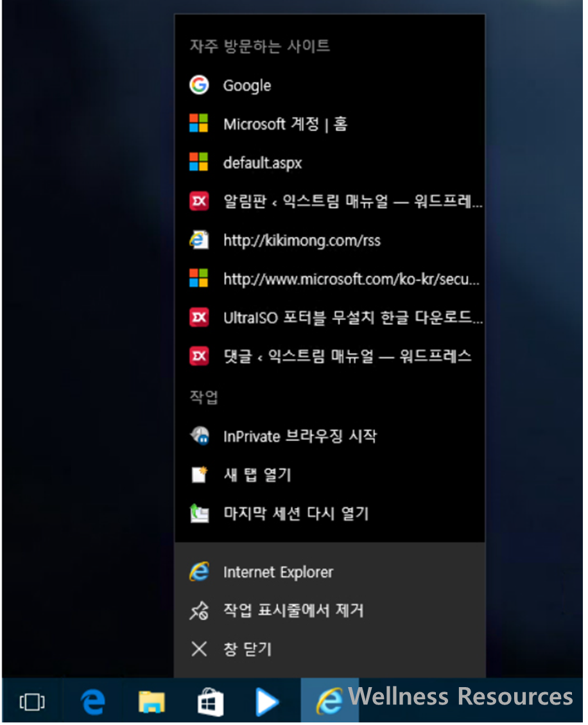This screenshot has width=588, height=725.
Task: Open Windows Store from taskbar
Action: pyautogui.click(x=211, y=702)
